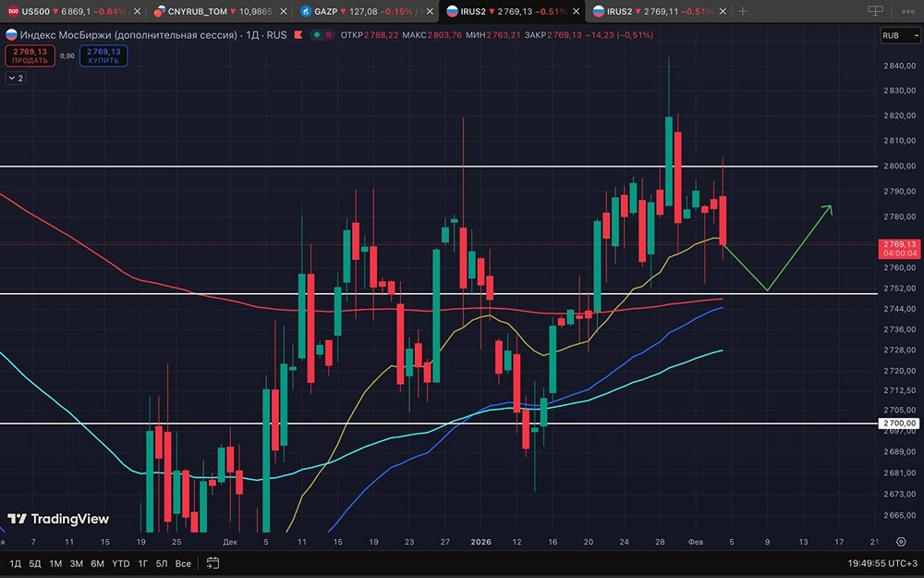Open the go-to-date calendar icon
924x578 pixels.
click(213, 563)
